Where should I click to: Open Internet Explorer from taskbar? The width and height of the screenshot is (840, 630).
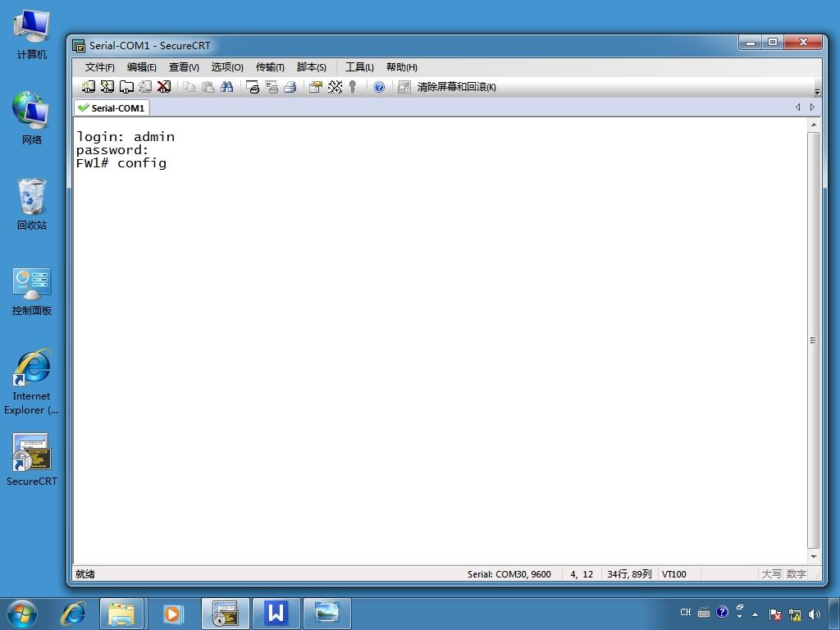point(73,614)
